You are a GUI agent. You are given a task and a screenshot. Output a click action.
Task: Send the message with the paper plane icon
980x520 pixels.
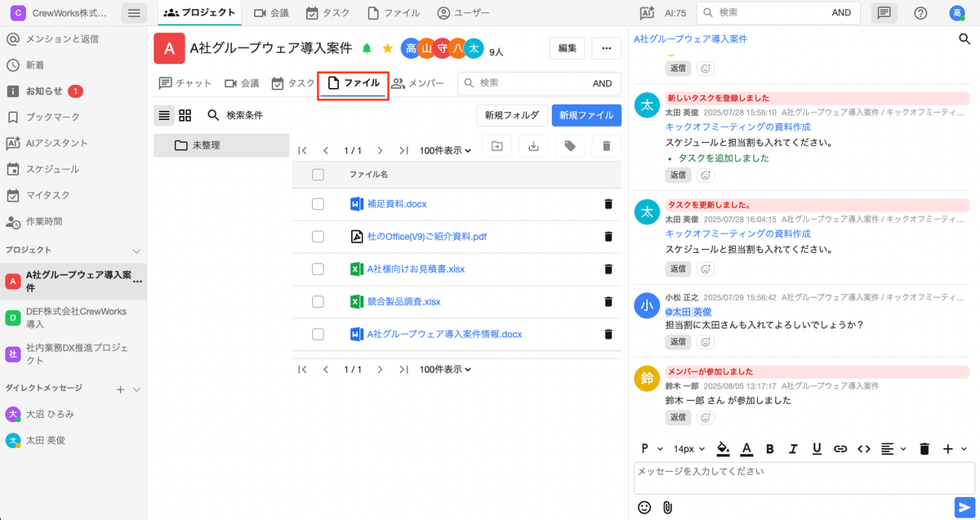pyautogui.click(x=962, y=506)
